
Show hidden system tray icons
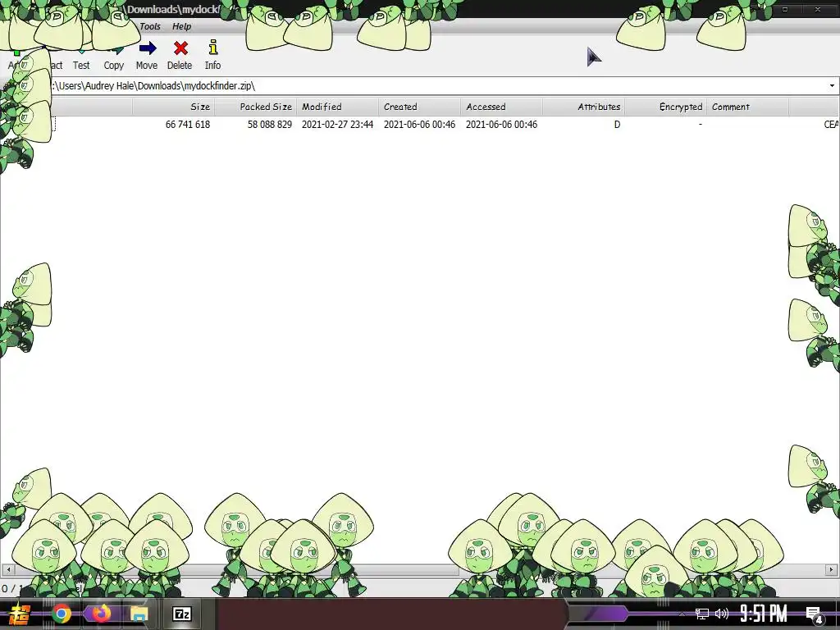(x=682, y=614)
